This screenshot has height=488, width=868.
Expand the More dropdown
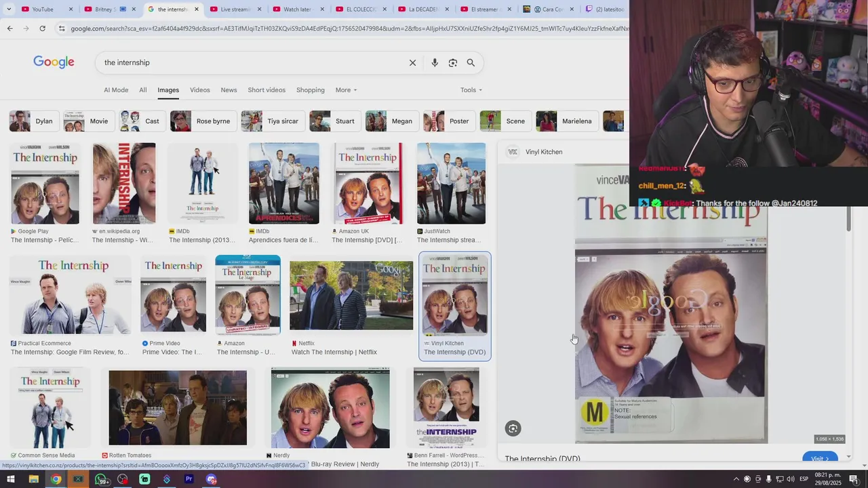(x=346, y=90)
